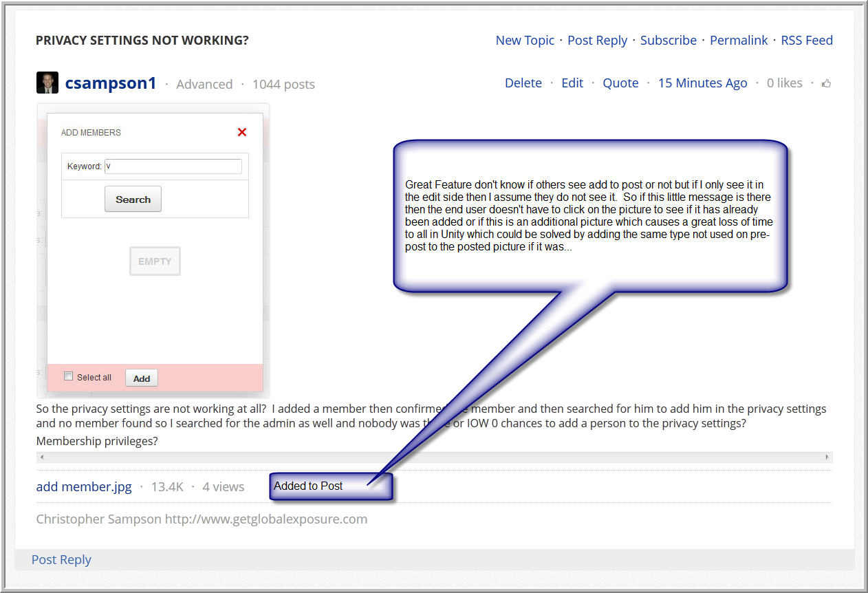The height and width of the screenshot is (593, 868).
Task: Open the RSS Feed link
Action: click(x=807, y=41)
